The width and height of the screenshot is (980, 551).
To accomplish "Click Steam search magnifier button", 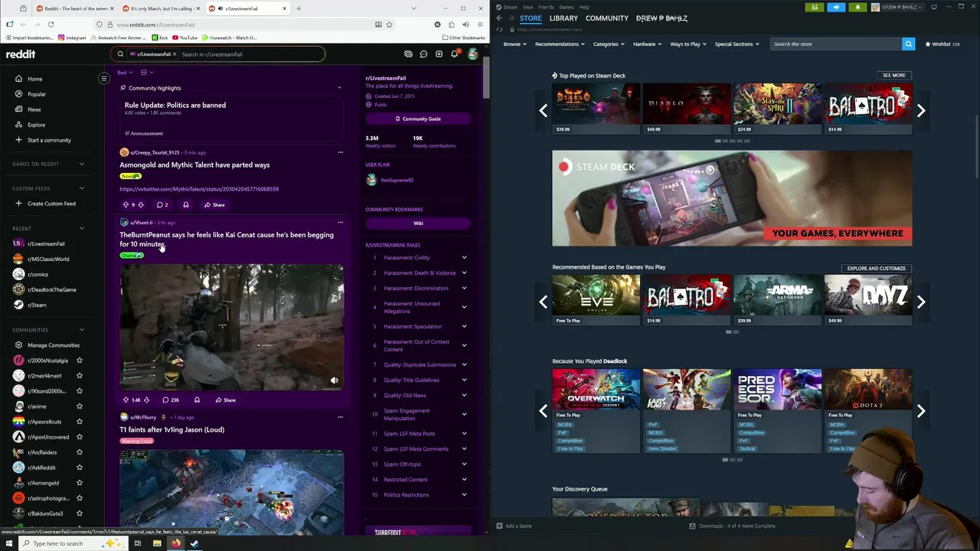I will [908, 44].
